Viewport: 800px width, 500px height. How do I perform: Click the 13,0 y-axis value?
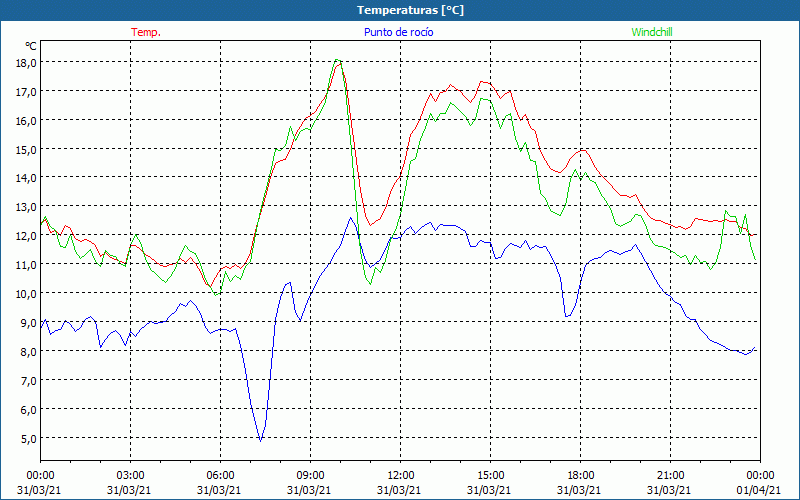[27, 207]
